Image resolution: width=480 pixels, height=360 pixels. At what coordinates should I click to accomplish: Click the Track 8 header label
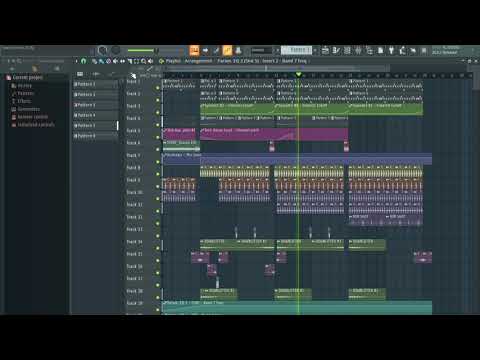point(134,168)
